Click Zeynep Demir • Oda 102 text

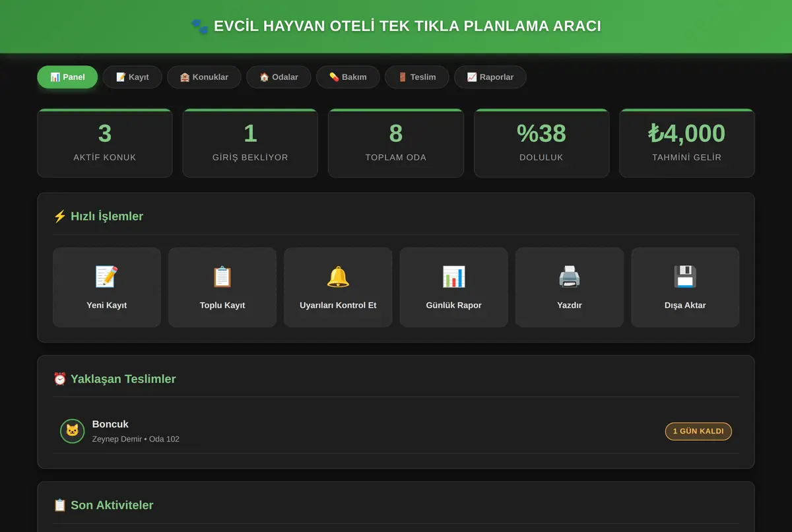point(136,439)
